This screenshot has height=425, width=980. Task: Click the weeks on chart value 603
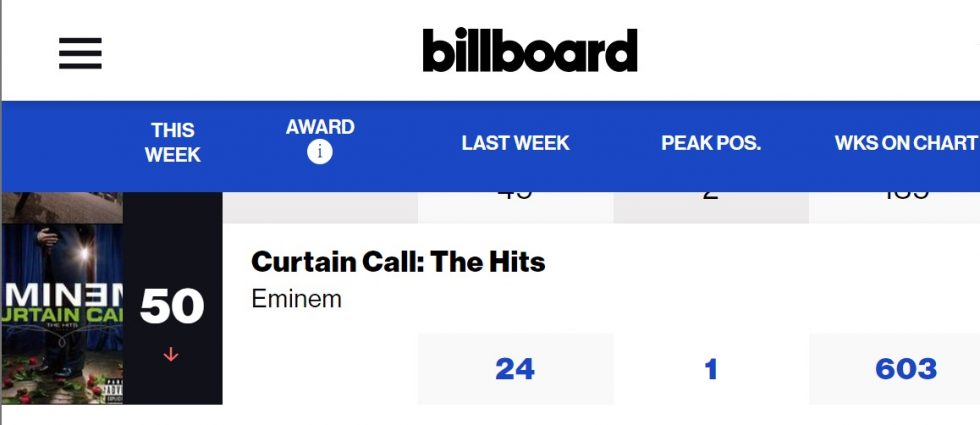[906, 369]
